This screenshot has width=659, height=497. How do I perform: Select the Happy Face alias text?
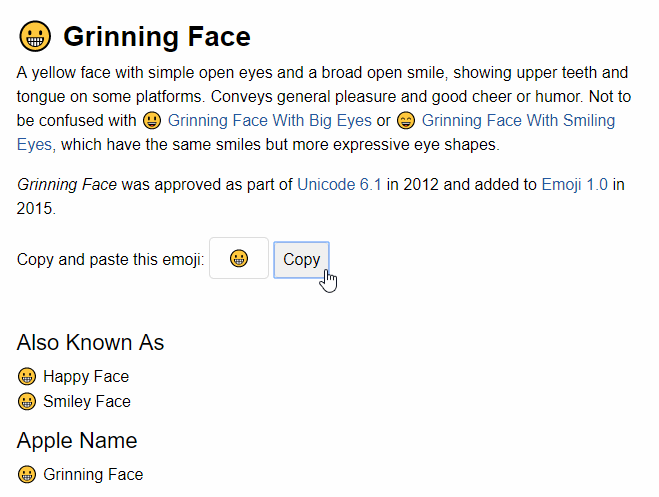point(86,377)
